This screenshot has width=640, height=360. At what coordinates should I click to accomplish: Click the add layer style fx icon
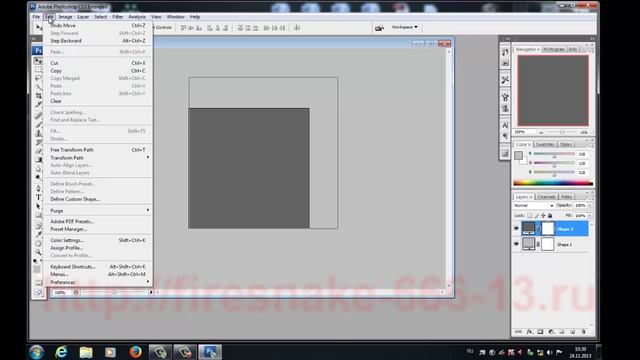click(529, 332)
